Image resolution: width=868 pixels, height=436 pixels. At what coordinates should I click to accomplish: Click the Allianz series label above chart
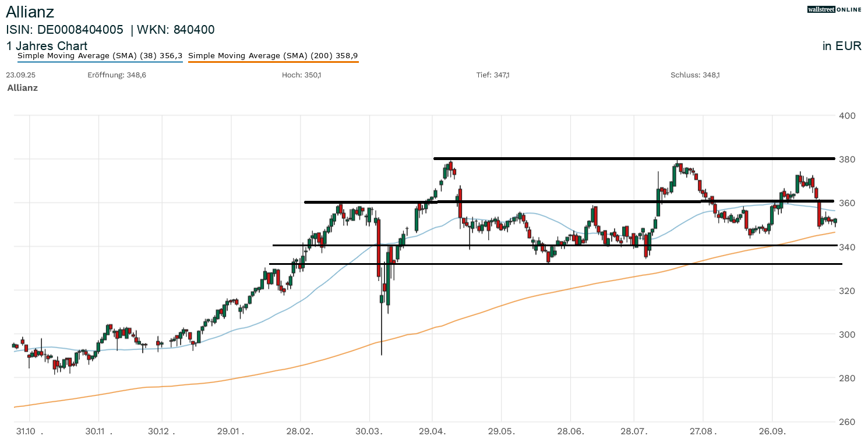click(22, 88)
